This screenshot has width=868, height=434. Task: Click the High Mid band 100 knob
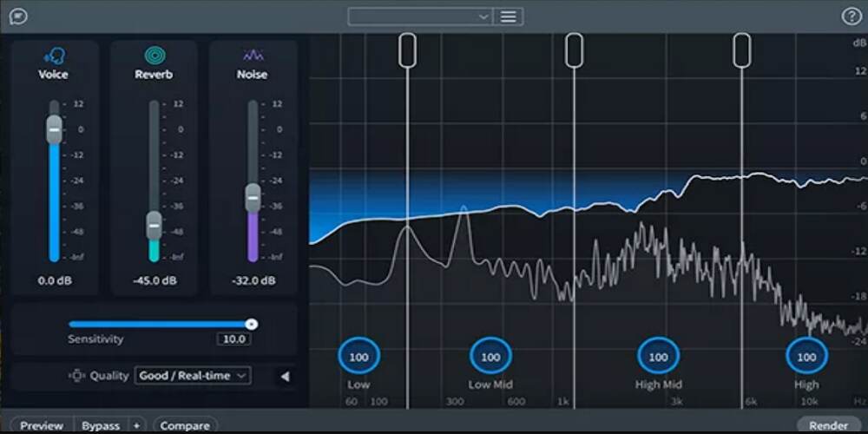[658, 357]
